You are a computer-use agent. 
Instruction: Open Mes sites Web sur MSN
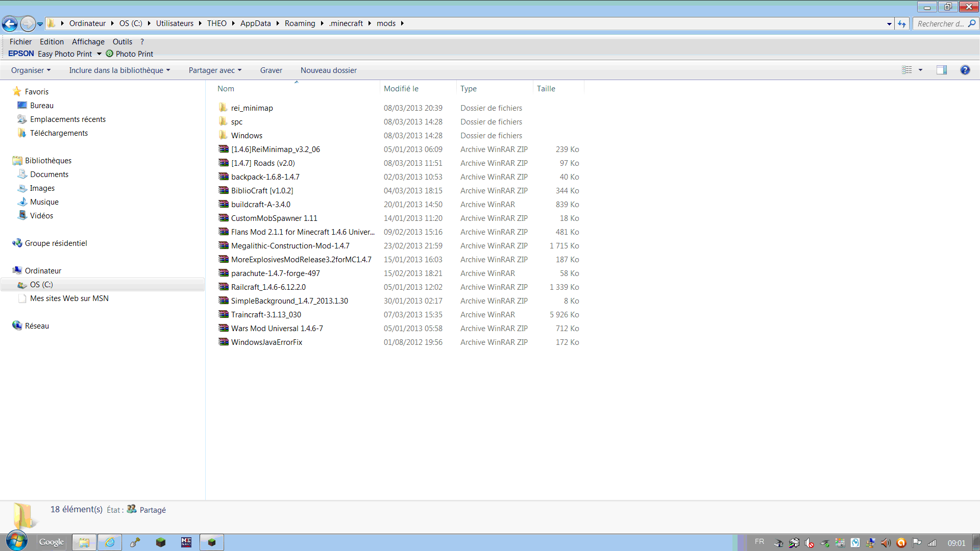tap(69, 298)
